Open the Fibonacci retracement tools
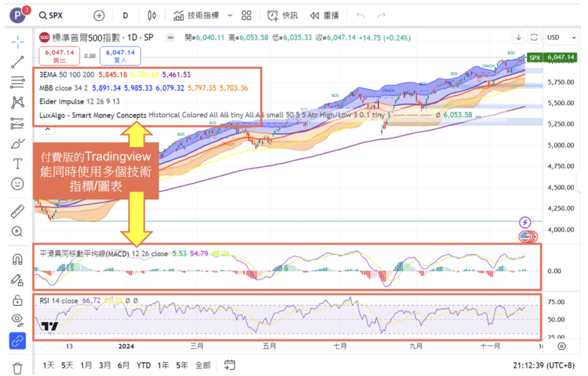The image size is (588, 376). coord(17,82)
